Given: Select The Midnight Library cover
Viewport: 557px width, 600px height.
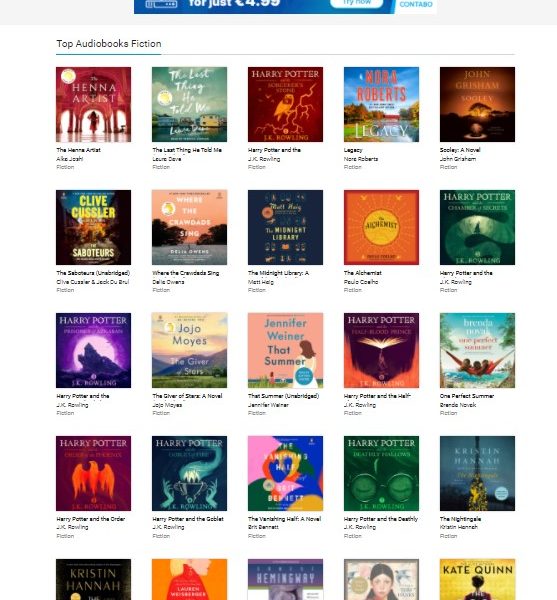Looking at the screenshot, I should [285, 227].
